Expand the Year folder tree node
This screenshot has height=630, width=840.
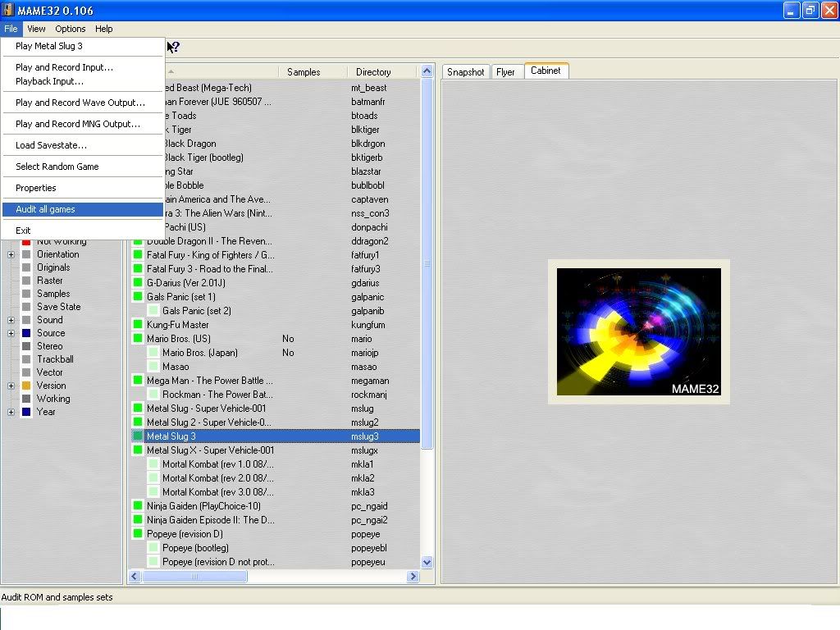(11, 412)
